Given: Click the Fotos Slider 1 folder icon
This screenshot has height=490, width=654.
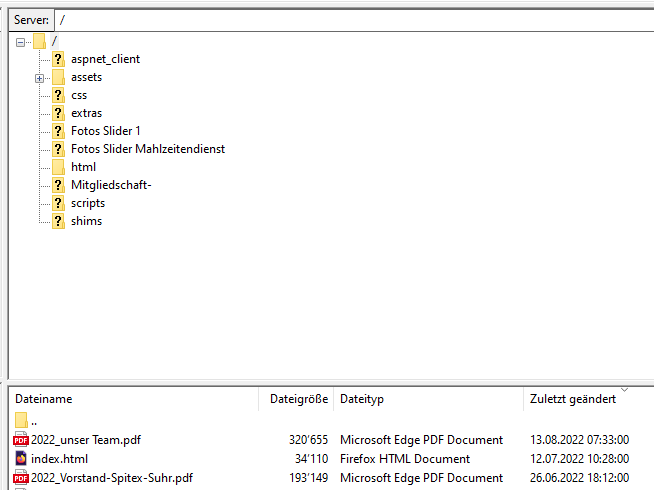Looking at the screenshot, I should pos(58,131).
